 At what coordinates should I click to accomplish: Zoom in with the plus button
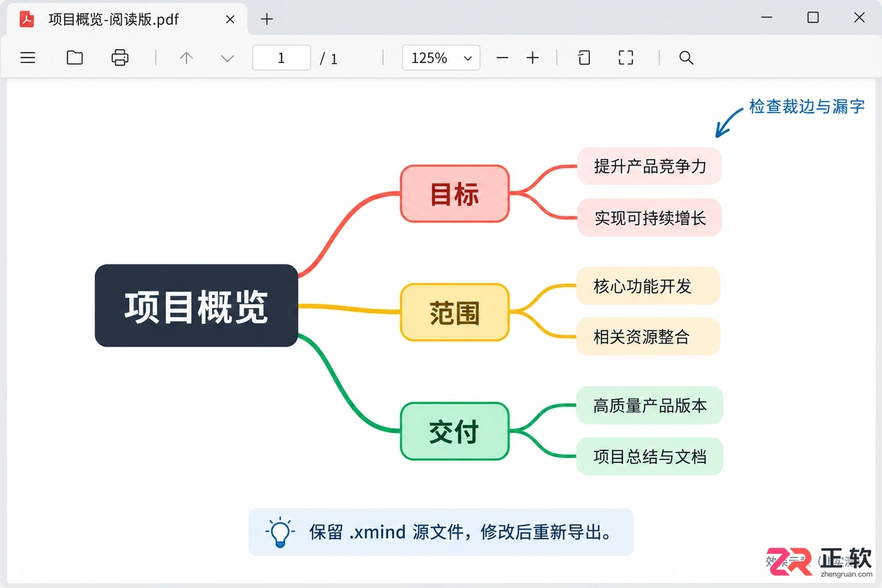tap(533, 58)
